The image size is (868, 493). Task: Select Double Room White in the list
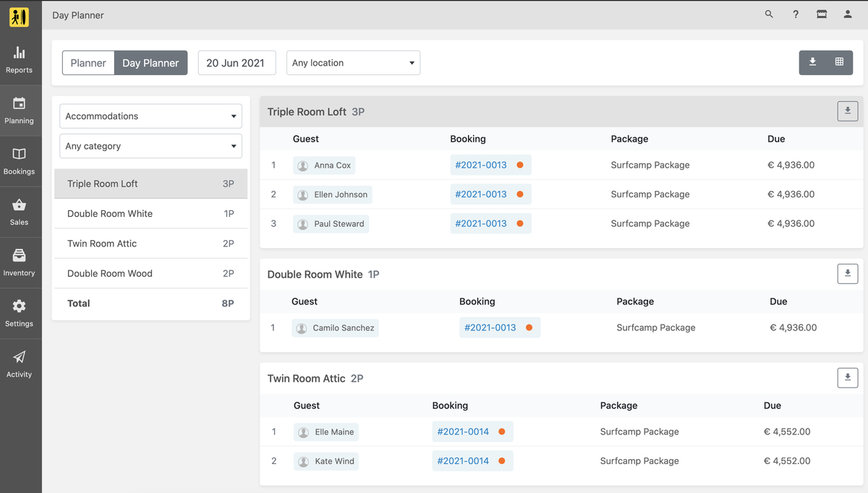click(x=150, y=214)
